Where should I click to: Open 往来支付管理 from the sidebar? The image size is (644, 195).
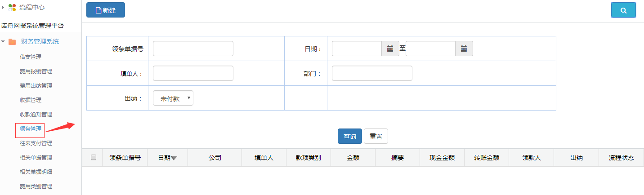36,143
